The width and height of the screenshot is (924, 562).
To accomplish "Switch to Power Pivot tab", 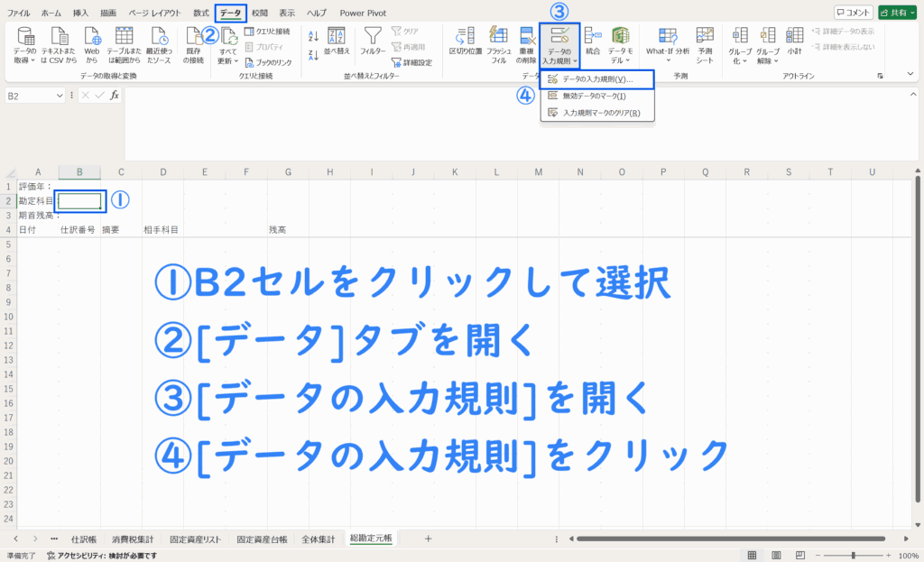I will tap(363, 13).
